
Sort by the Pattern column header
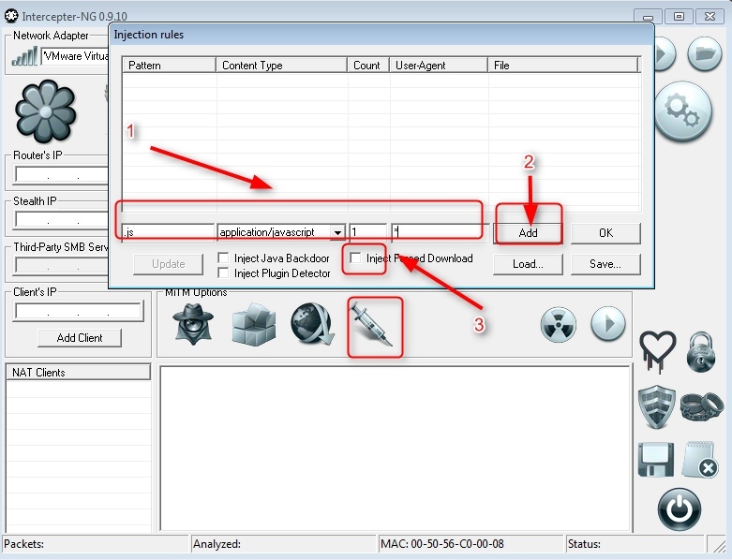click(169, 66)
